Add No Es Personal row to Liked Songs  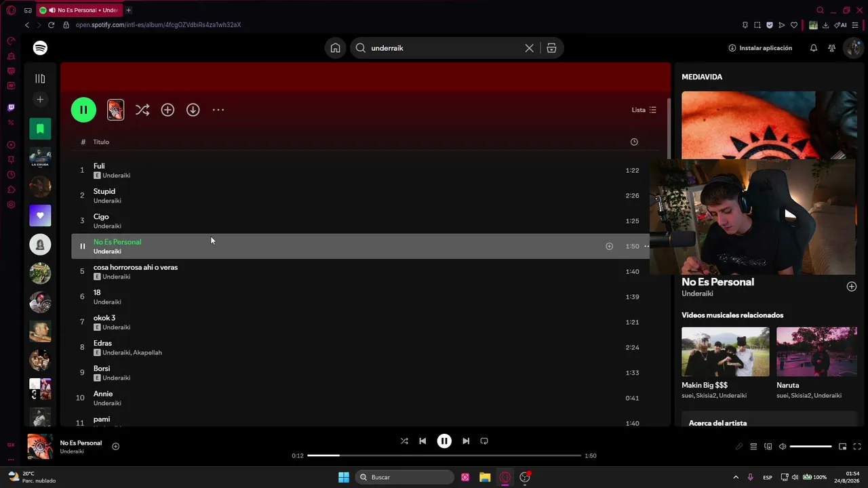click(x=609, y=246)
